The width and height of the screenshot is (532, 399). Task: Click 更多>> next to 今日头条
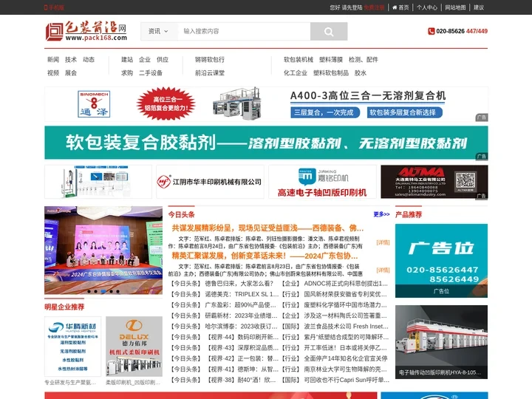[381, 214]
